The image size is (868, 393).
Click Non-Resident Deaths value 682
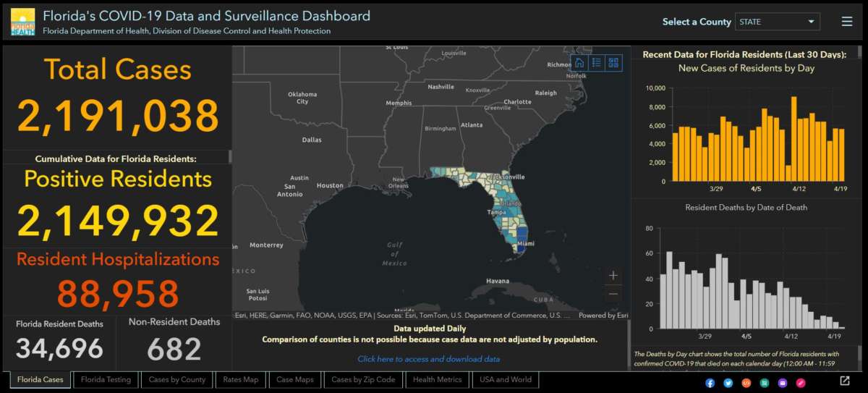pyautogui.click(x=174, y=349)
